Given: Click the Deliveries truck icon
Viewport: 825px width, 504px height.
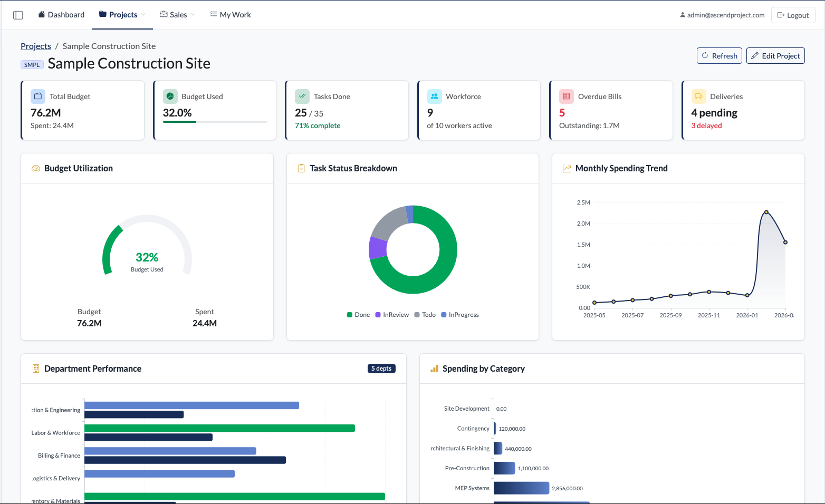Looking at the screenshot, I should [699, 96].
